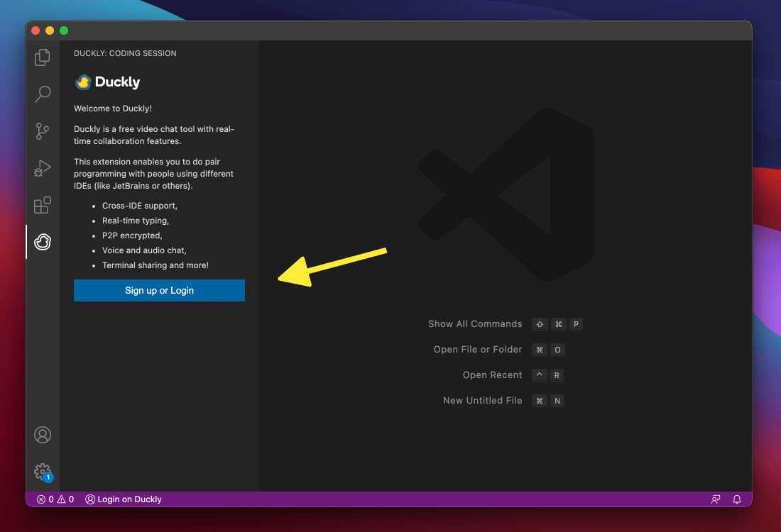Viewport: 781px width, 532px height.
Task: Click the New Untitled File hint
Action: point(483,401)
